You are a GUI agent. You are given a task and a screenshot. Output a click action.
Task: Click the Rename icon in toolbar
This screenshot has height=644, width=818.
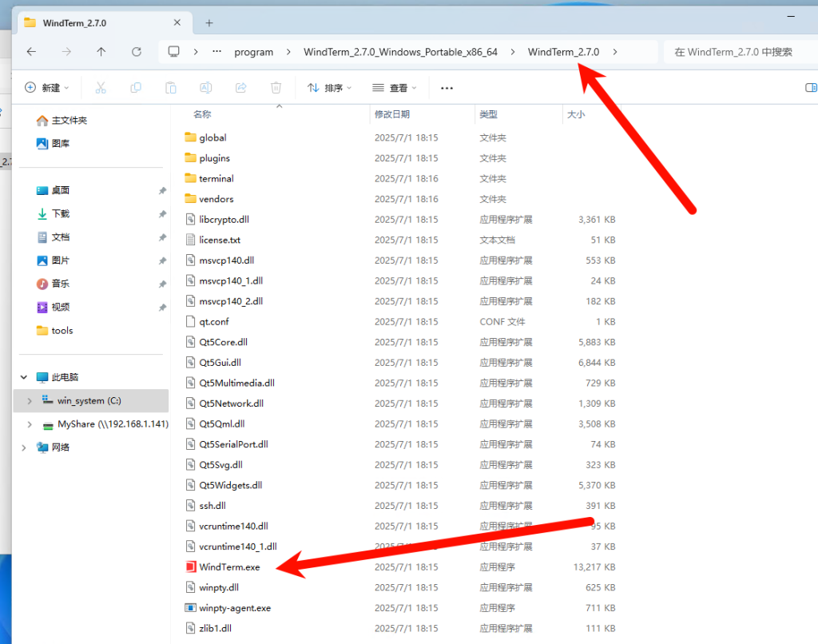coord(205,88)
